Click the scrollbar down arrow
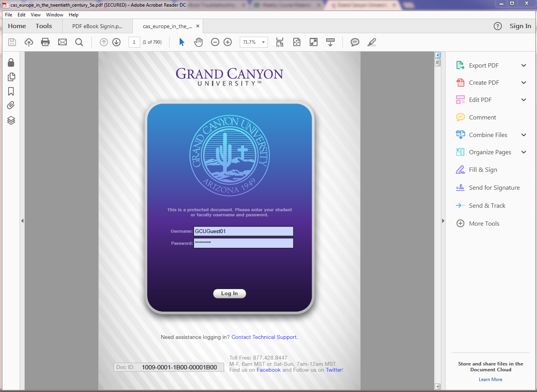The width and height of the screenshot is (537, 392). (438, 387)
